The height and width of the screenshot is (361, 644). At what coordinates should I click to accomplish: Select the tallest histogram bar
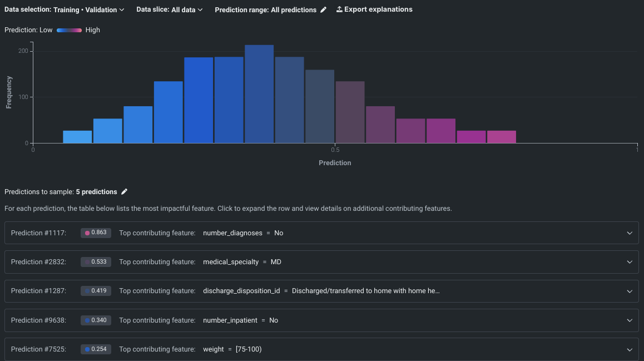pos(259,95)
